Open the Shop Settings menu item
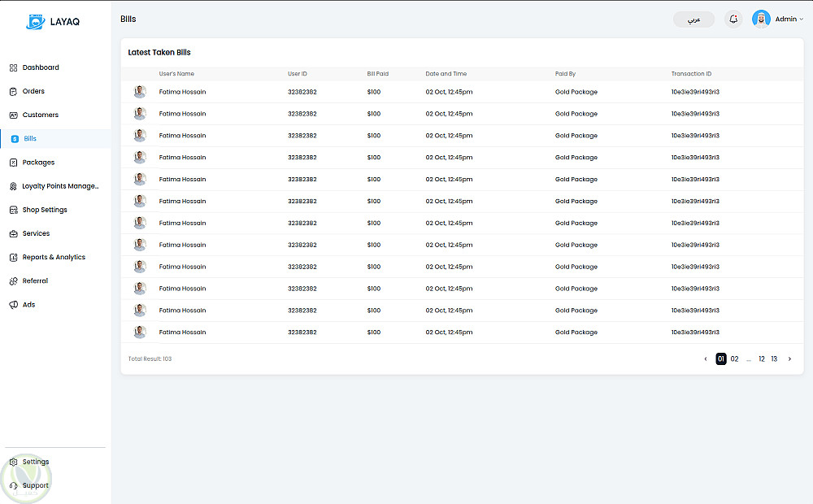 (x=55, y=210)
